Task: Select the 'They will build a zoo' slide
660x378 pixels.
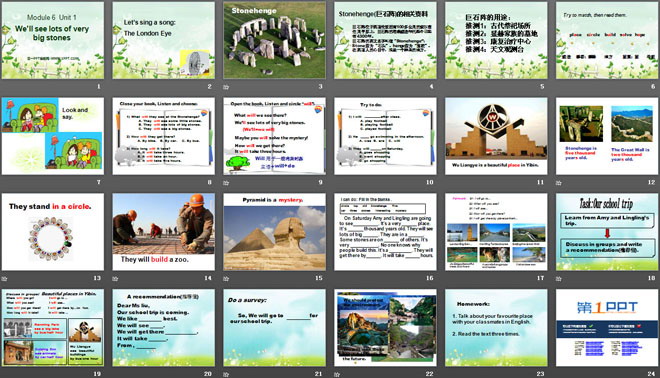Action: pos(163,232)
